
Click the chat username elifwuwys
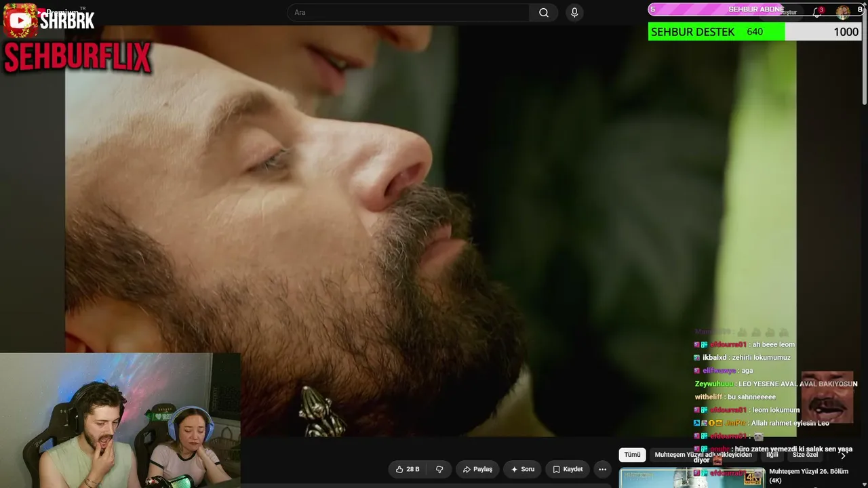pyautogui.click(x=719, y=371)
